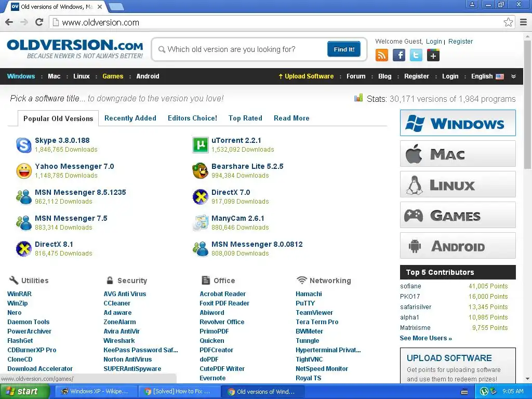This screenshot has height=399, width=532.
Task: Click the Upload Software link
Action: [306, 76]
